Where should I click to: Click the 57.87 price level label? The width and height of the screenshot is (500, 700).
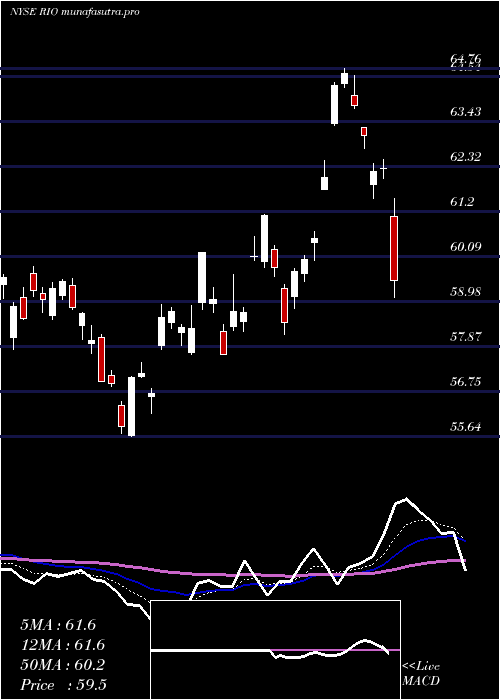tap(466, 336)
